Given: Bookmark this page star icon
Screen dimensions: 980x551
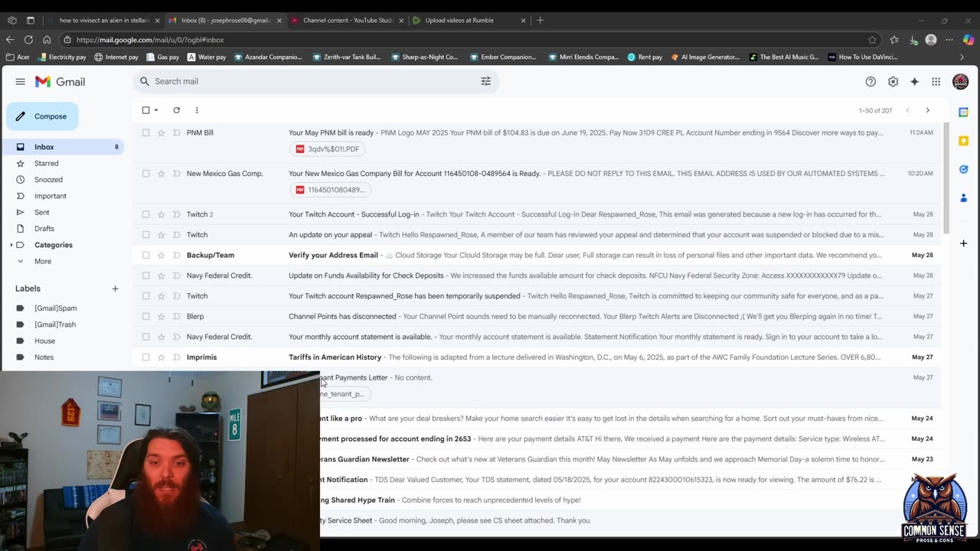Looking at the screenshot, I should pyautogui.click(x=872, y=40).
